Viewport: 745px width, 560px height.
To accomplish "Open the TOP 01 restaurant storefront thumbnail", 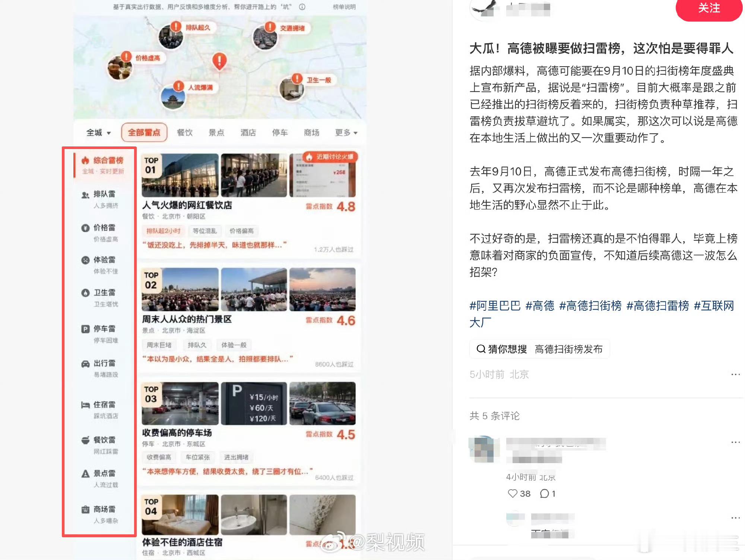I will click(180, 175).
